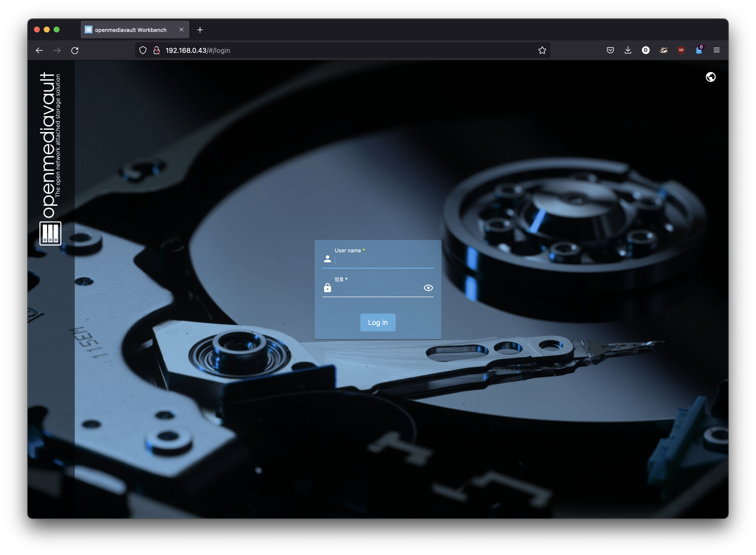This screenshot has height=555, width=756.
Task: Open a new browser tab
Action: [x=200, y=30]
